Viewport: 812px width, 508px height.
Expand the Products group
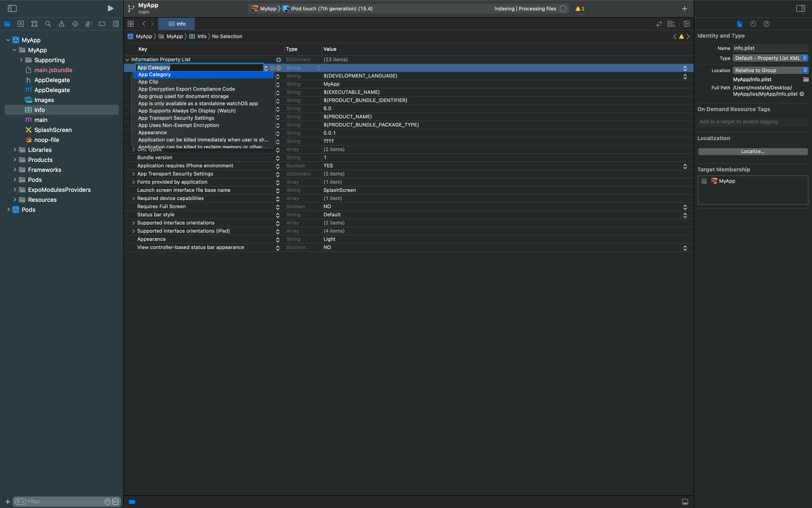pyautogui.click(x=14, y=160)
